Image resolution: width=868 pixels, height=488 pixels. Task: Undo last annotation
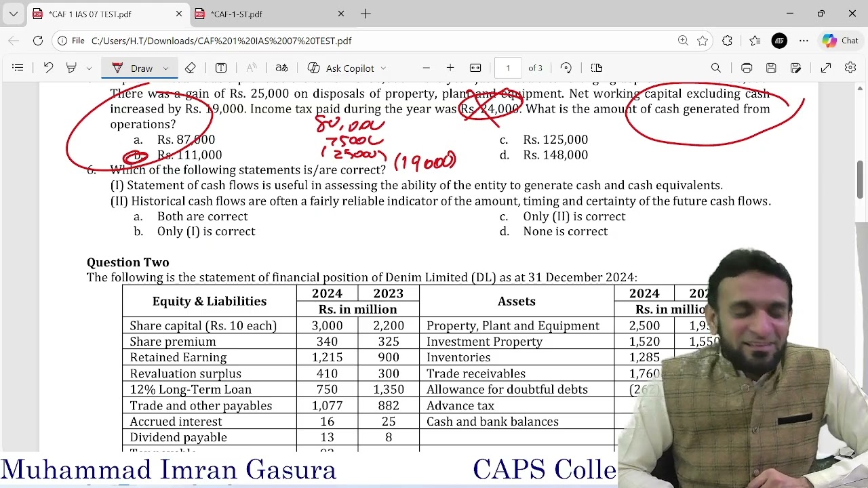click(x=48, y=68)
